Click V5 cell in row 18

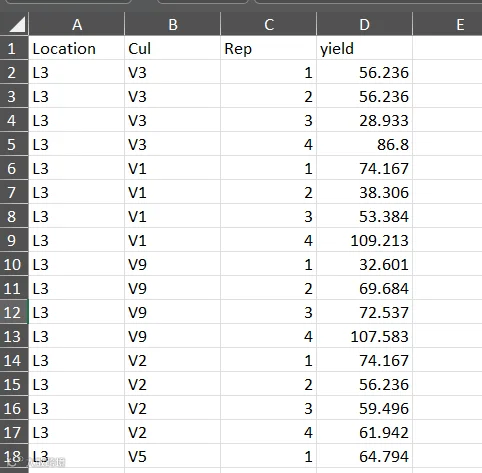(172, 456)
